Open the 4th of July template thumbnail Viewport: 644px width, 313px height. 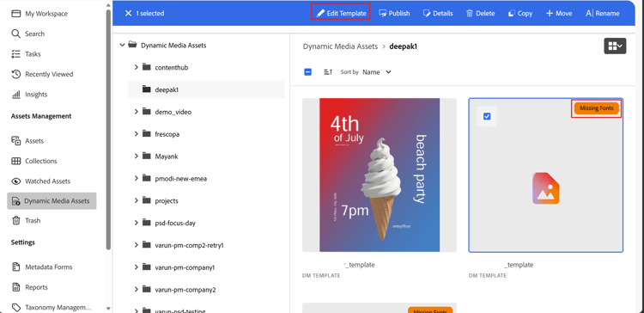(x=380, y=175)
